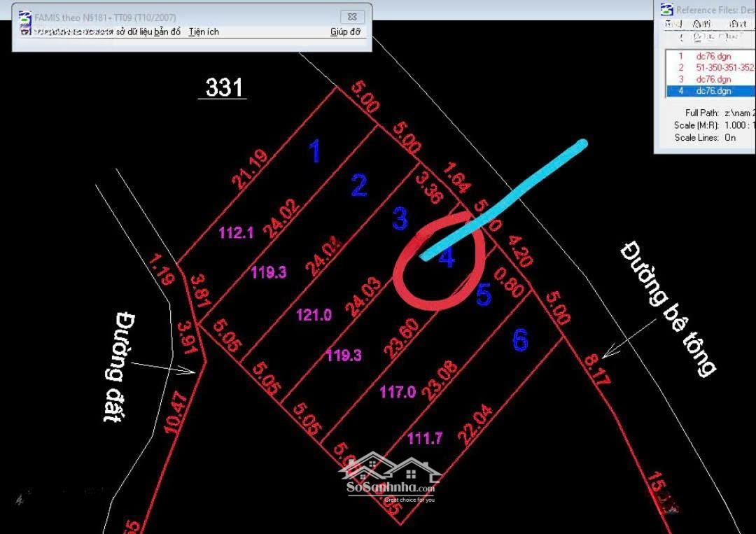Click parcel number 4 inside red circle
The width and height of the screenshot is (756, 534).
click(x=447, y=260)
